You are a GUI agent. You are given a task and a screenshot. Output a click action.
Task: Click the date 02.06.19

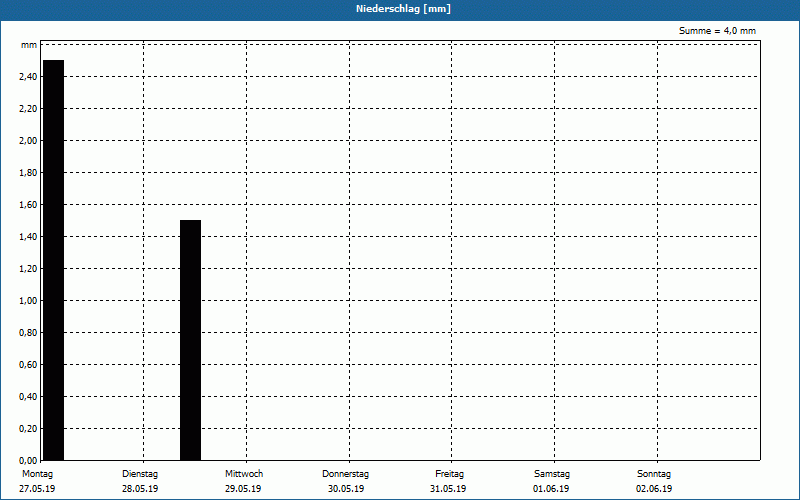pyautogui.click(x=654, y=489)
